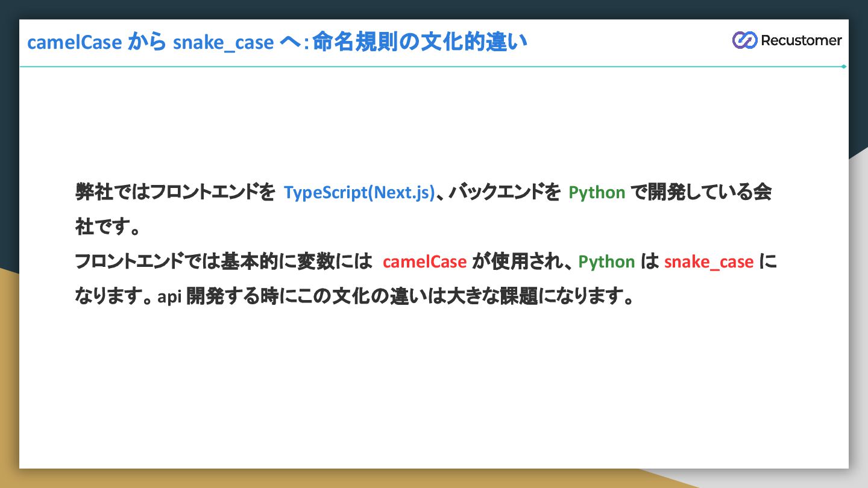Viewport: 868px width, 488px height.
Task: Click the blue TypeScript(Next.js) text
Action: tap(359, 193)
